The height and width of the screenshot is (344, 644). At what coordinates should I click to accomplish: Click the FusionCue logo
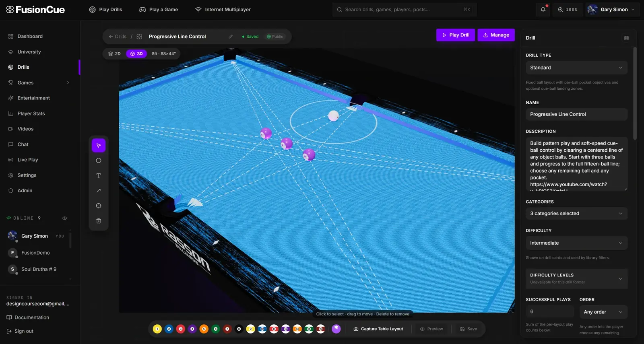[x=35, y=10]
